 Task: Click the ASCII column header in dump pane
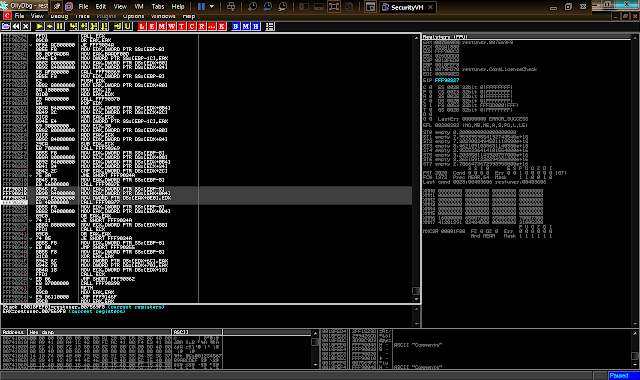pos(197,332)
